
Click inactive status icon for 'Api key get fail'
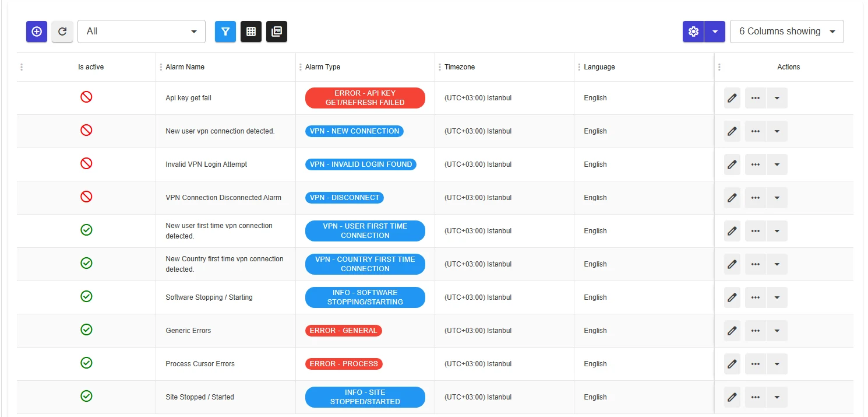tap(86, 97)
